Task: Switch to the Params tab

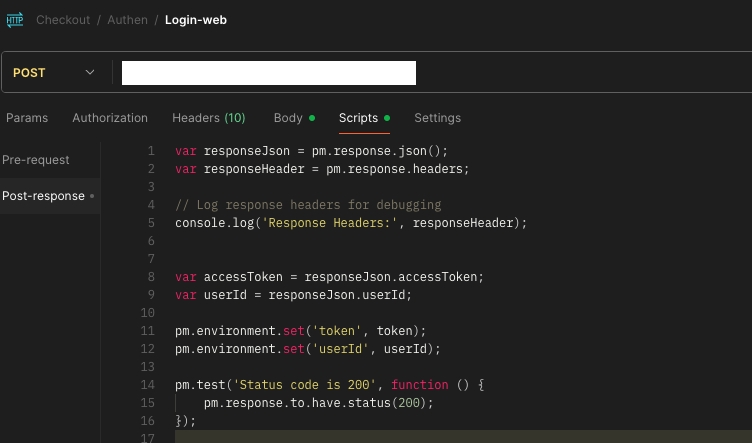Action: (27, 118)
